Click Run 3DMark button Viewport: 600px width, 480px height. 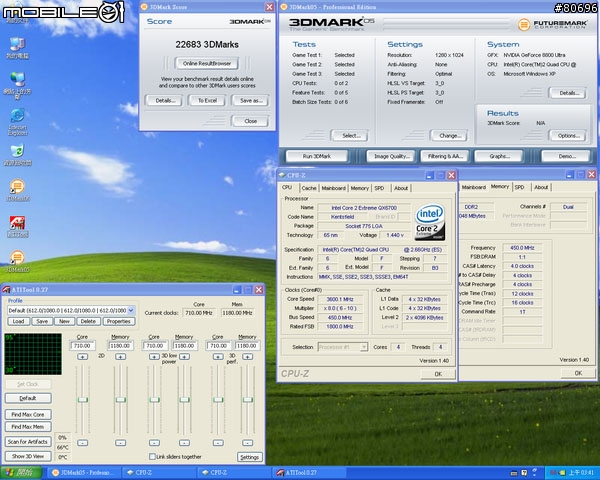tap(317, 156)
